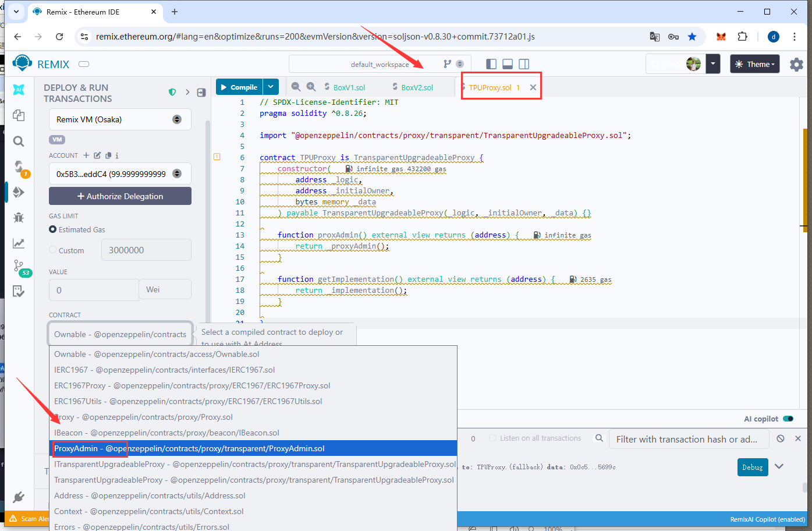The height and width of the screenshot is (531, 812).
Task: Open the unit testing sidebar icon
Action: pos(19,291)
